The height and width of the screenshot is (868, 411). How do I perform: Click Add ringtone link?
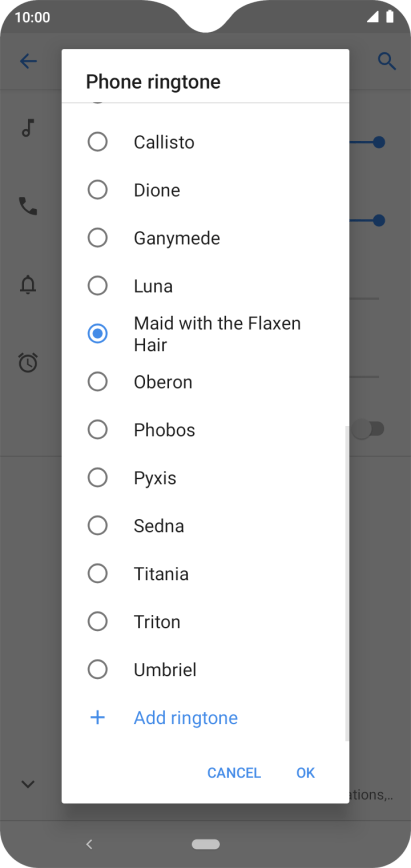pos(186,717)
